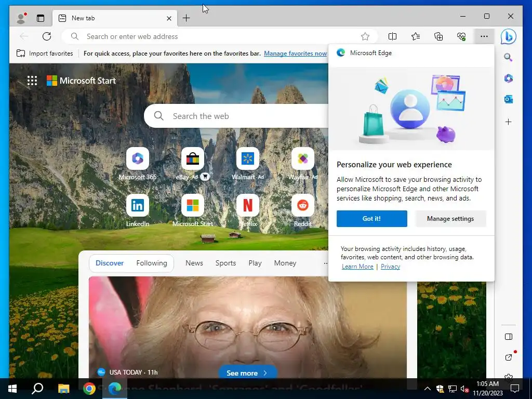
Task: Switch to Play tab
Action: tap(255, 263)
